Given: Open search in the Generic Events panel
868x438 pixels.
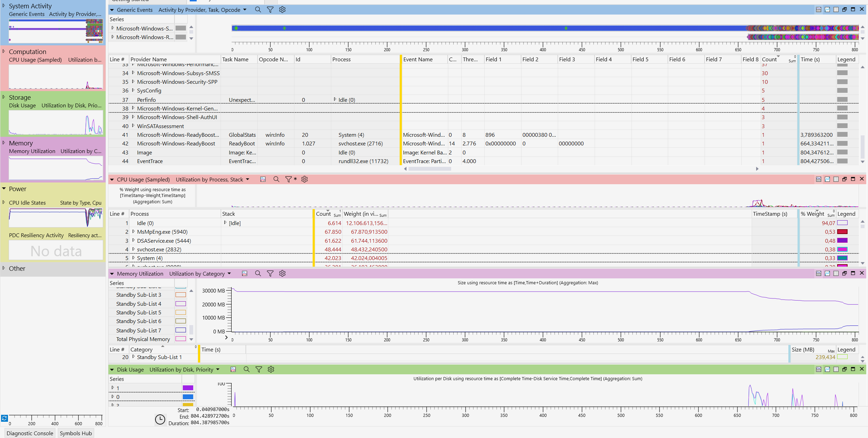Looking at the screenshot, I should tap(258, 10).
